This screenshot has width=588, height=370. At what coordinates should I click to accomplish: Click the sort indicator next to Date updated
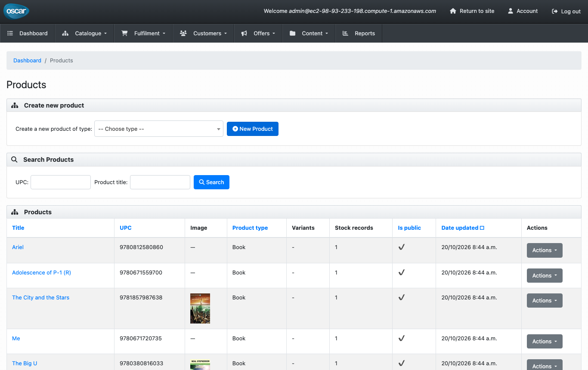[482, 228]
